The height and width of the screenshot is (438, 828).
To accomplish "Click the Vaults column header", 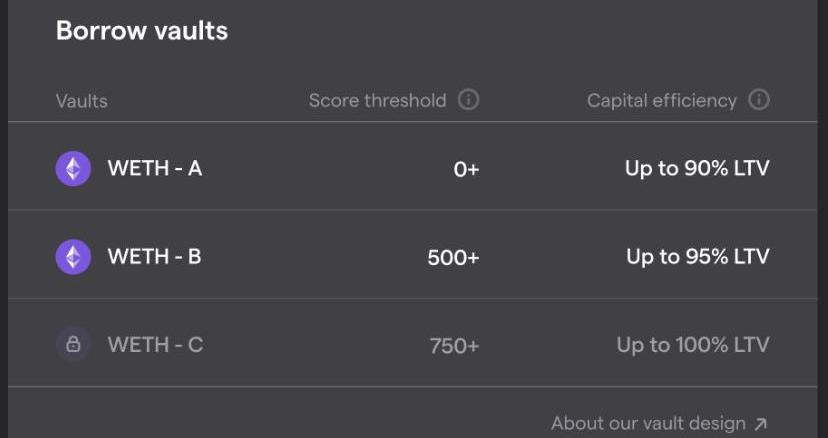I will [x=82, y=101].
